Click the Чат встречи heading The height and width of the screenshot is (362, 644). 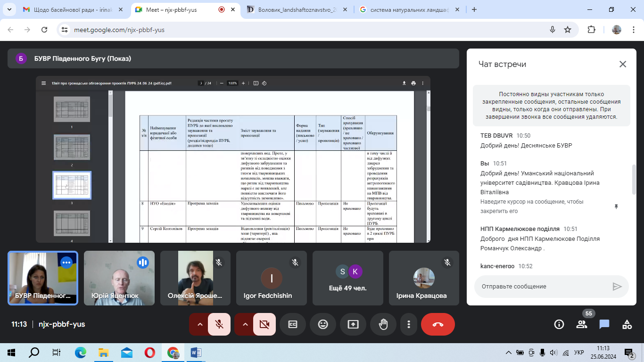tap(502, 64)
